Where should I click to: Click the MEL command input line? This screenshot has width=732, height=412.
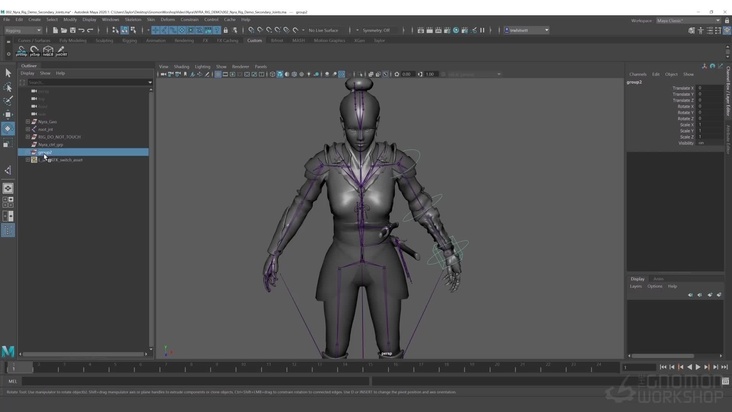point(195,381)
